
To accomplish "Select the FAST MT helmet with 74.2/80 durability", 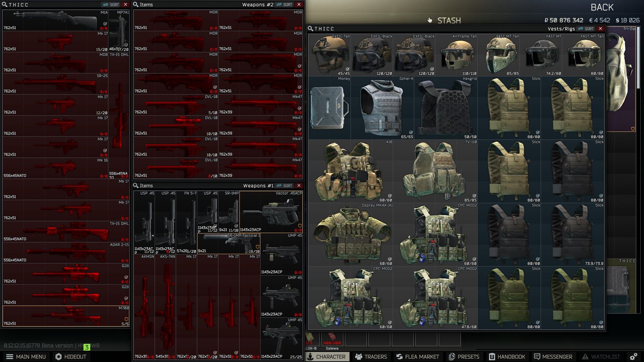I will [x=541, y=55].
